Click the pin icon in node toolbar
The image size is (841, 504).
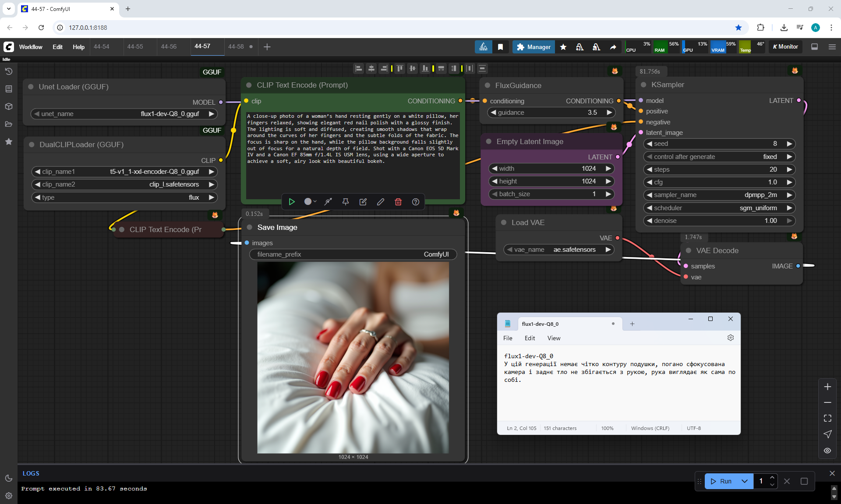coord(346,202)
